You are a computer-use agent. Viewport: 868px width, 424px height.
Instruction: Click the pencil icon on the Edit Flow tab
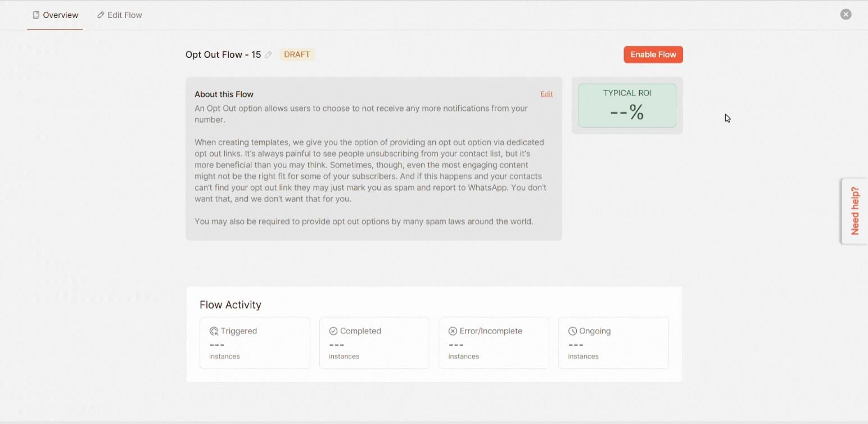pyautogui.click(x=101, y=15)
